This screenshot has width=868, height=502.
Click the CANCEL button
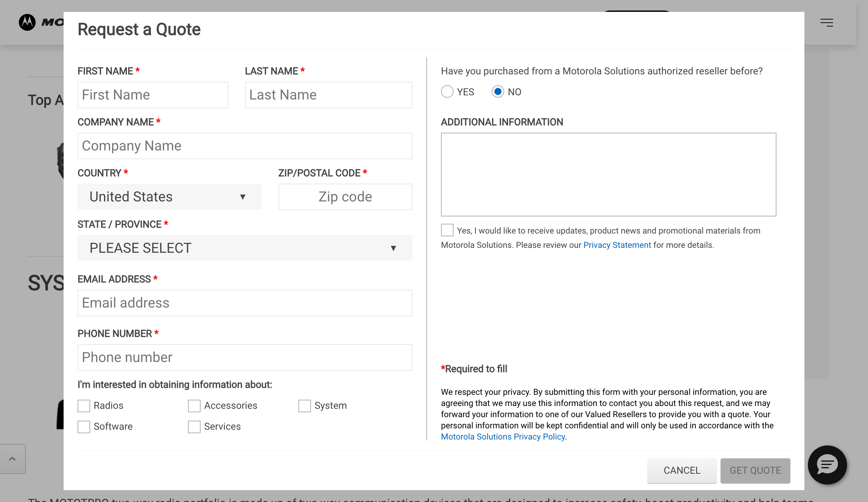(x=681, y=471)
